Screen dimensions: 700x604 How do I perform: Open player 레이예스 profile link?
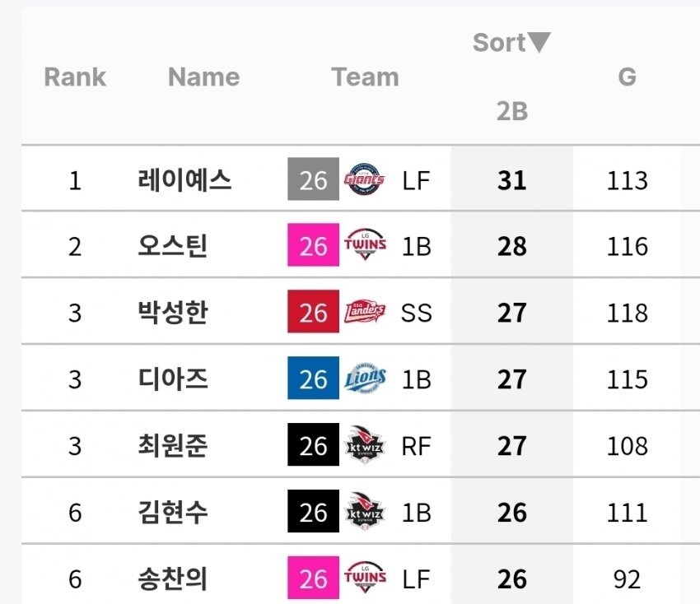click(x=184, y=179)
